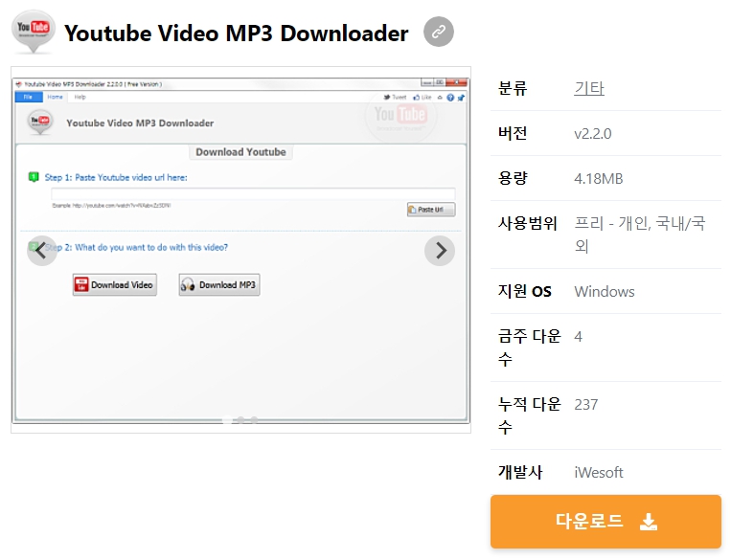This screenshot has height=560, width=731.
Task: Open the Help tab in app screenshot
Action: [x=80, y=97]
